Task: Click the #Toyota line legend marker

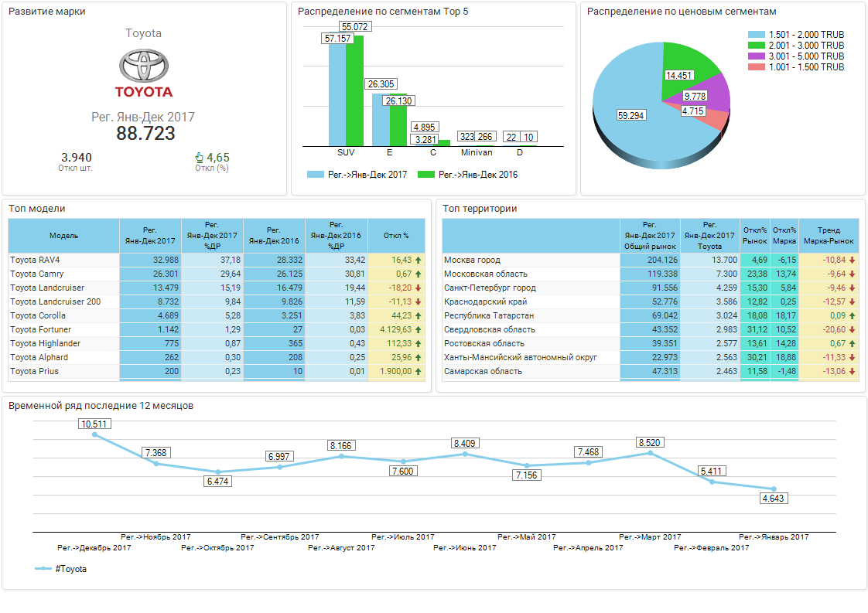Action: 43,569
